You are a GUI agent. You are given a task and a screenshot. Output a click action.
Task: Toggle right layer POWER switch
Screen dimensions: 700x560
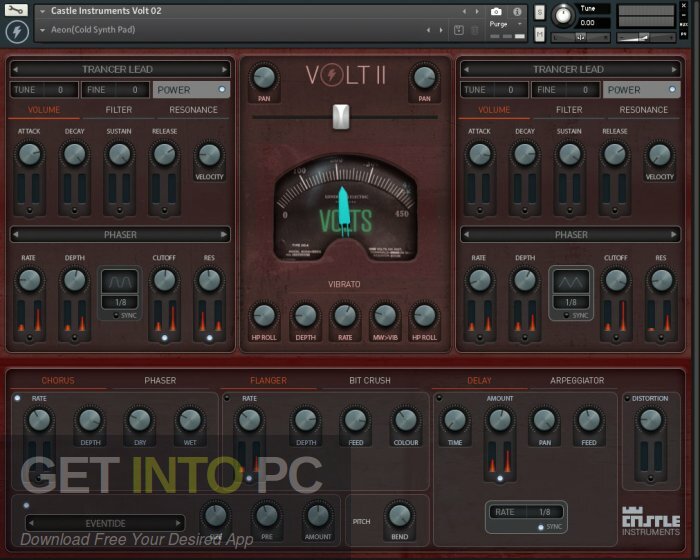coord(642,90)
